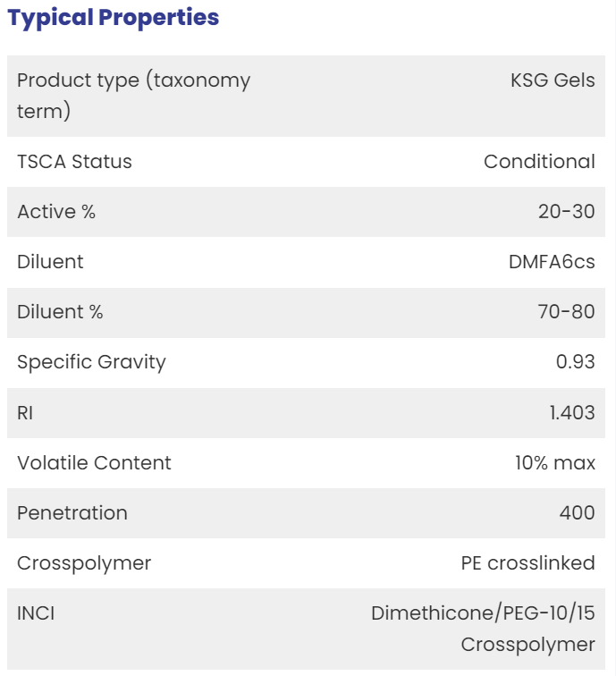Select the Active % label
This screenshot has height=676, width=616.
click(56, 212)
